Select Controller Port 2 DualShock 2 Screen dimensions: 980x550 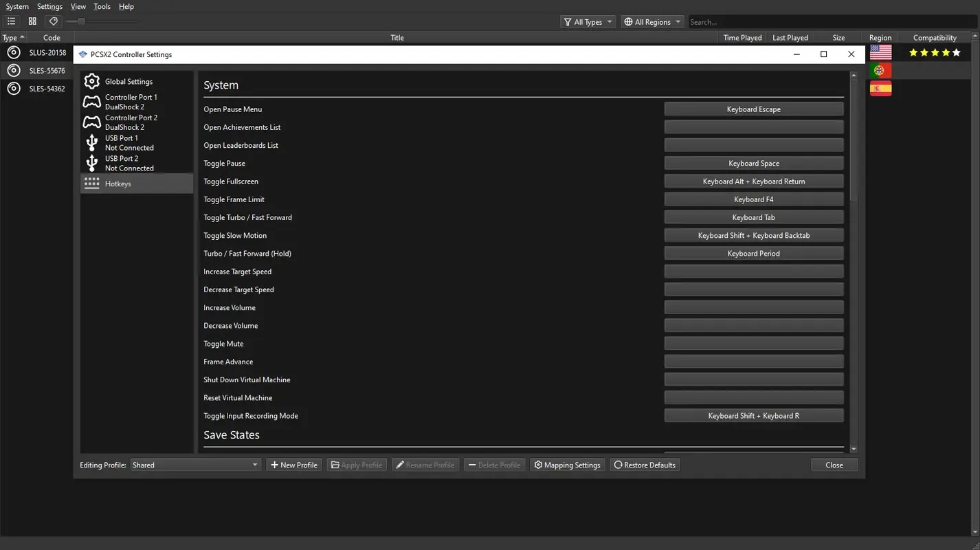pyautogui.click(x=131, y=122)
